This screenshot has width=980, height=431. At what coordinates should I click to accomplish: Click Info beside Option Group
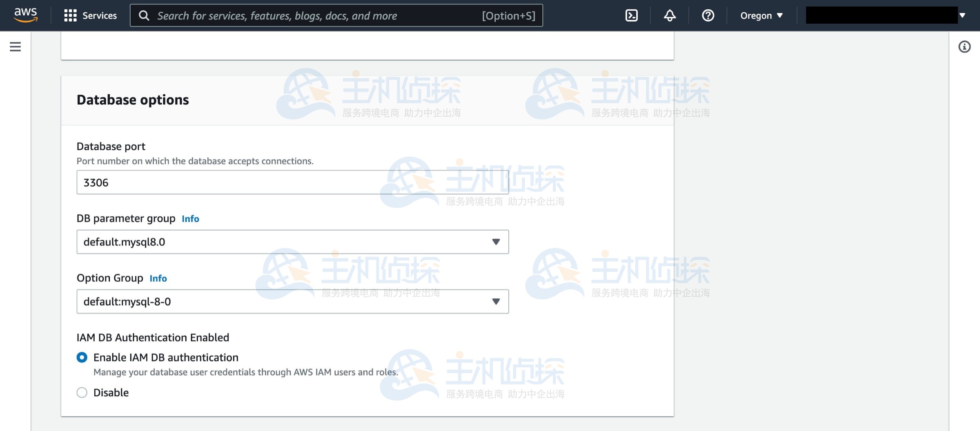pyautogui.click(x=158, y=278)
